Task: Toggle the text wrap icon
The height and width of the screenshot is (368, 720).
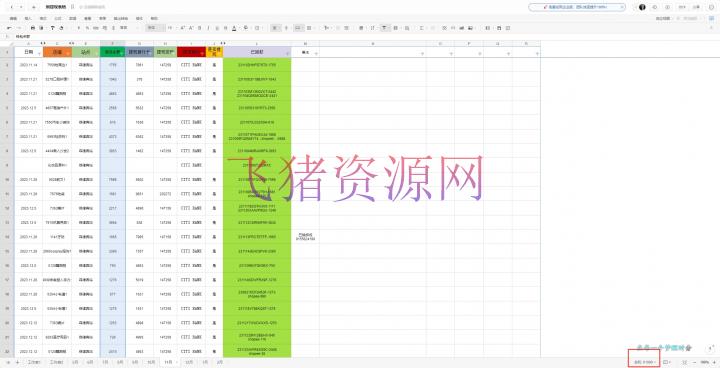Action: pos(298,28)
